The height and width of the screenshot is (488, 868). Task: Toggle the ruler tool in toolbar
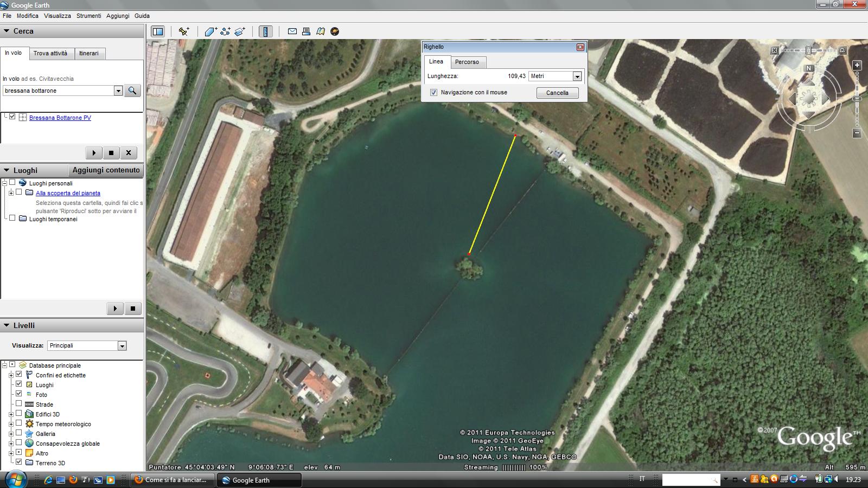pos(266,31)
